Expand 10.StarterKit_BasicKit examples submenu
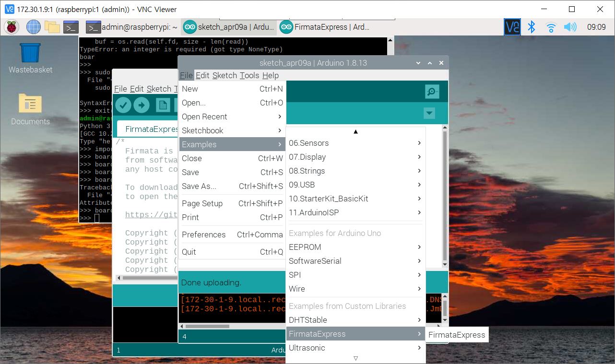The width and height of the screenshot is (615, 364). [355, 199]
